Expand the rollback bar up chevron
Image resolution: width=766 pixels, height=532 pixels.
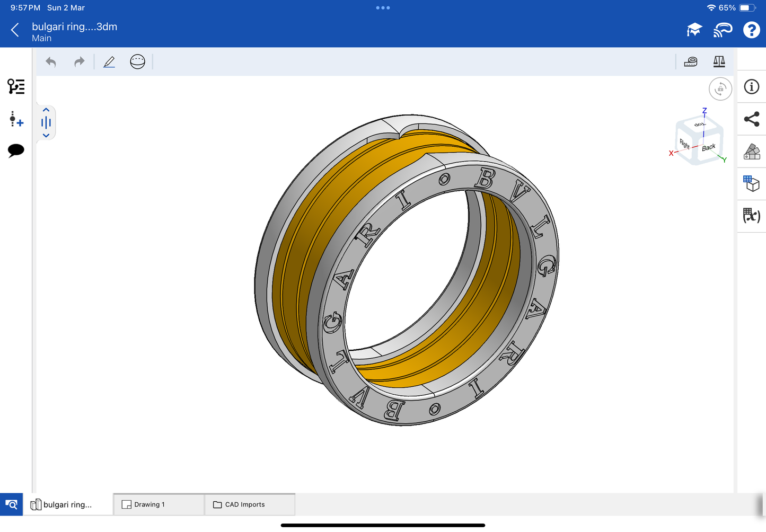click(x=46, y=110)
